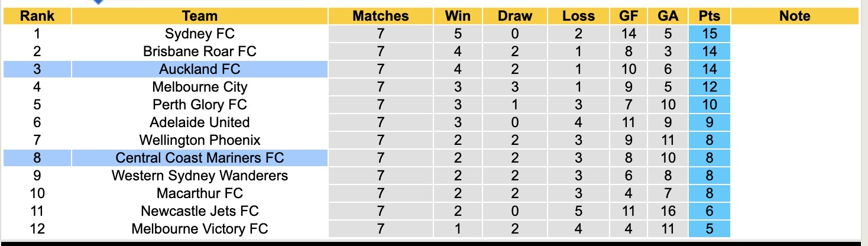Open the Perth Glory FC team entry
The height and width of the screenshot is (246, 868).
point(200,105)
